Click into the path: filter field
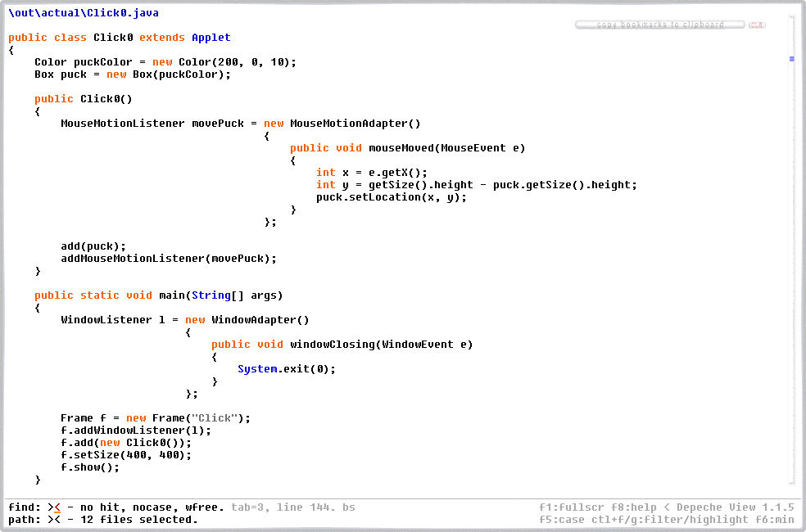Viewport: 806px width, 532px height. [55, 520]
